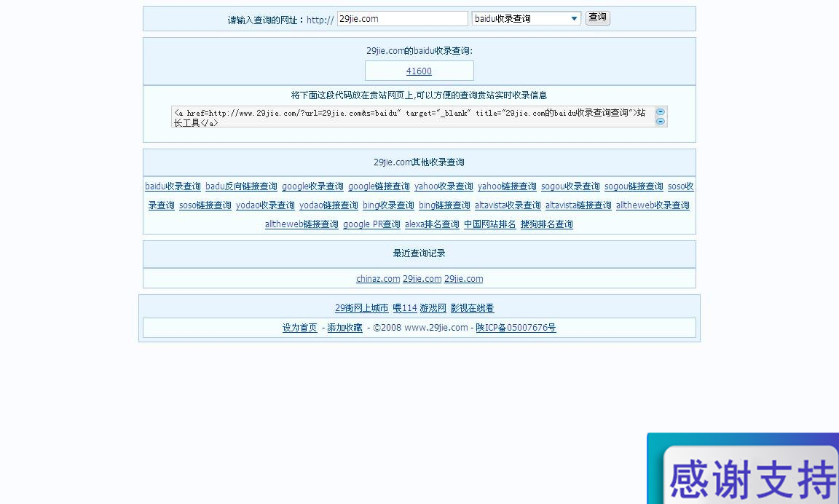Open alltheweb收录查询 link
This screenshot has height=504, width=839.
(653, 205)
